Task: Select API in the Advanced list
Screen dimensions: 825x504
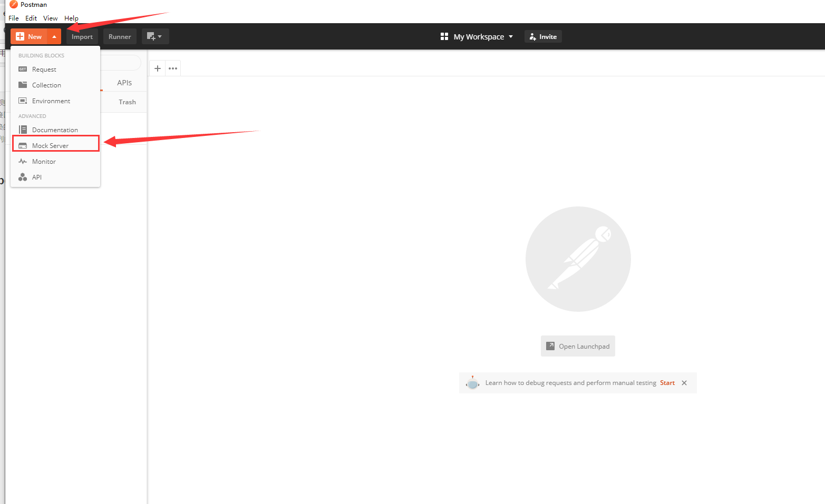Action: click(55, 177)
